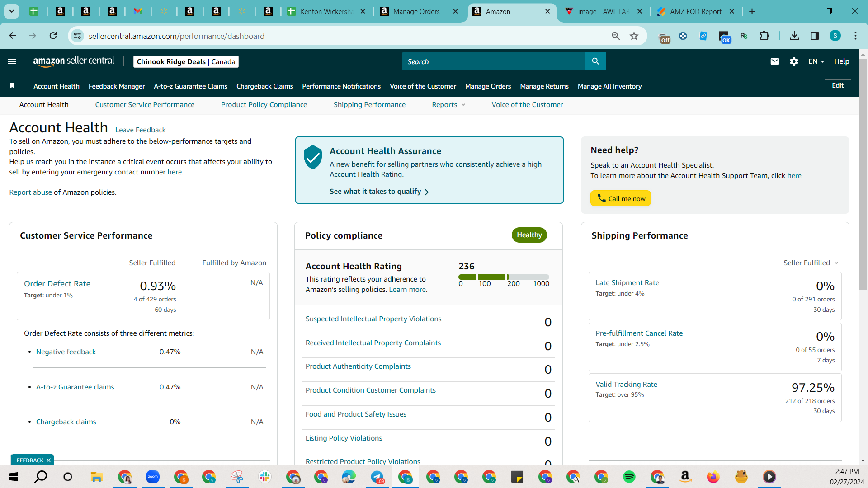Screen dimensions: 868x488
Task: Open File Explorer from the taskbar
Action: [x=96, y=477]
